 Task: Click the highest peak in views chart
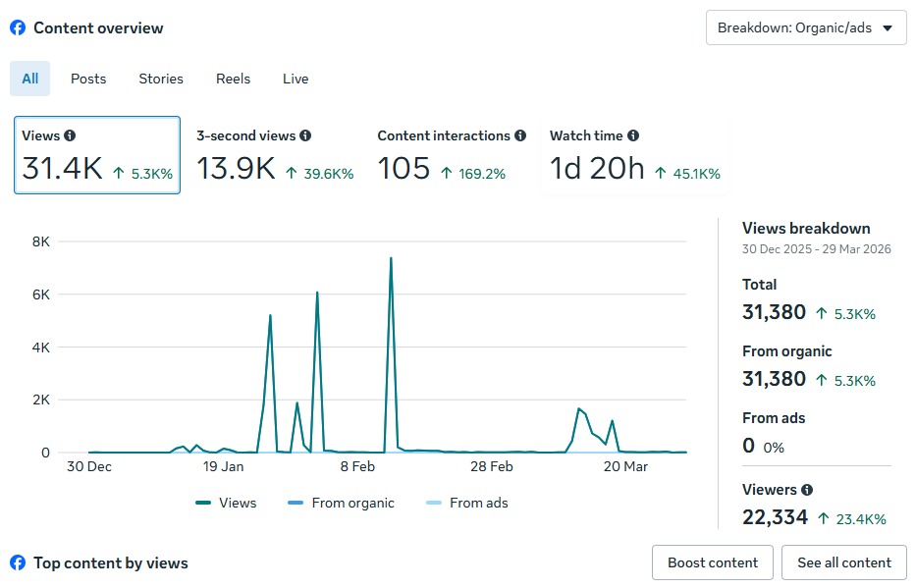391,259
